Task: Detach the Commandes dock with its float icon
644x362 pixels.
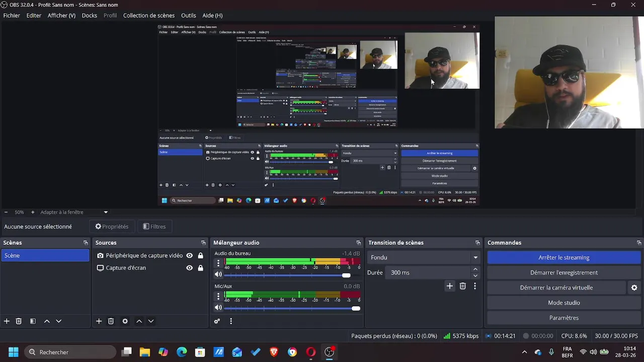Action: tap(639, 243)
